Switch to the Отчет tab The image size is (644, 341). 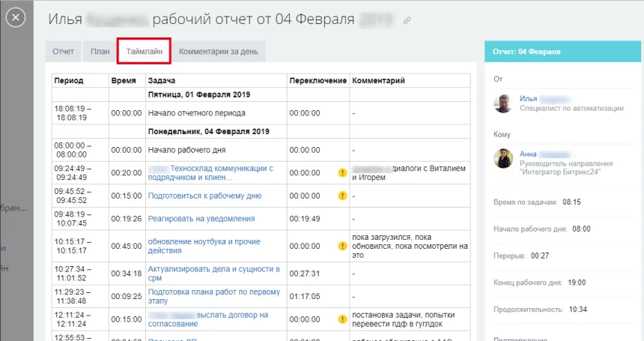pos(64,52)
